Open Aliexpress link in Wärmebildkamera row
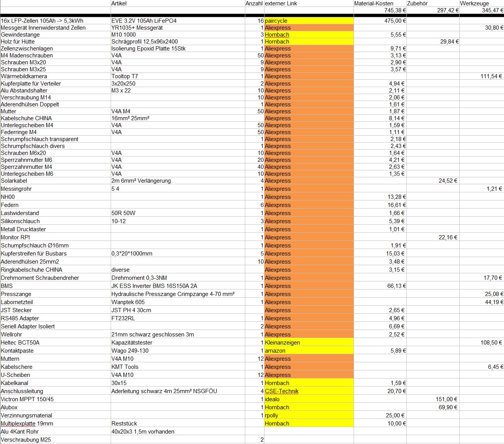Screen dimensions: 504x444 click(309, 76)
